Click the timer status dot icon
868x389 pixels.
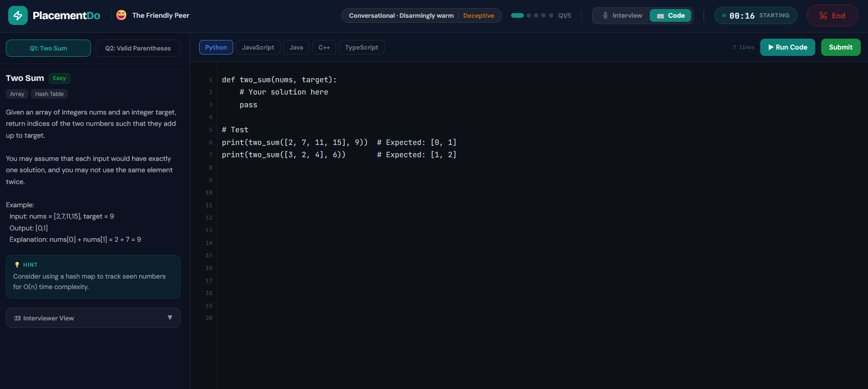pyautogui.click(x=724, y=15)
